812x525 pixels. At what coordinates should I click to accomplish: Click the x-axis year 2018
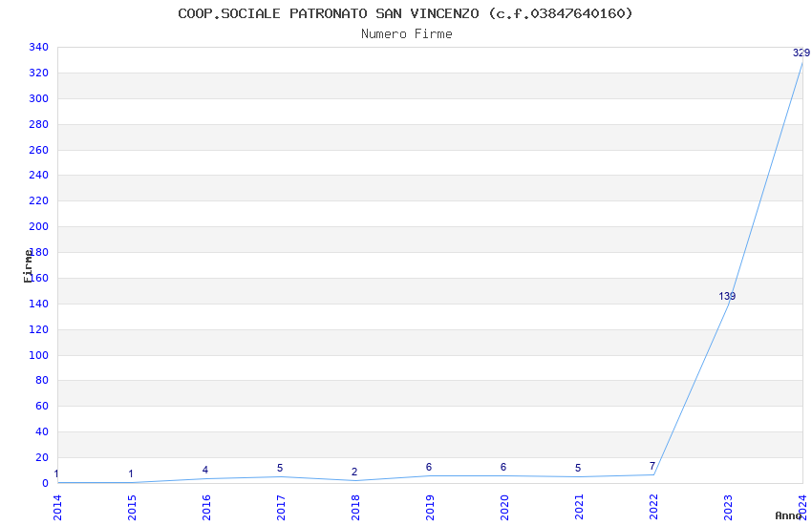[355, 507]
